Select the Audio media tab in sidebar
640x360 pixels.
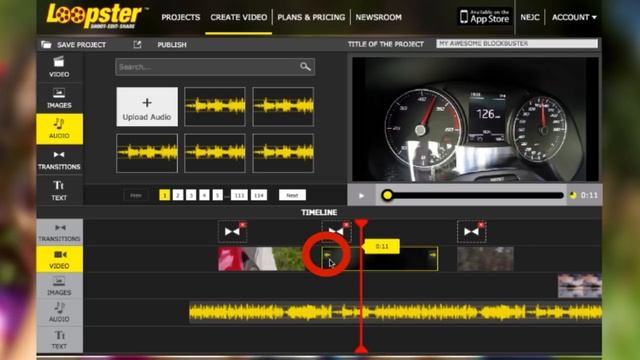[x=59, y=129]
